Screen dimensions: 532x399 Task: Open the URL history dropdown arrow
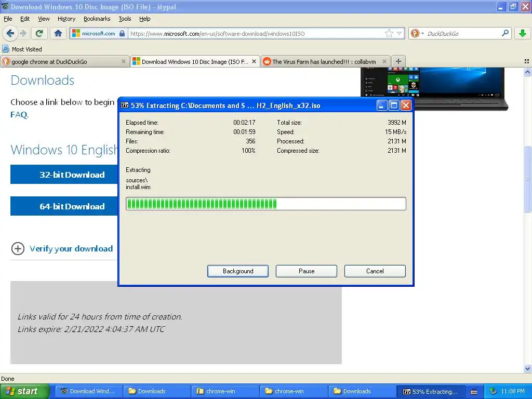tap(400, 33)
